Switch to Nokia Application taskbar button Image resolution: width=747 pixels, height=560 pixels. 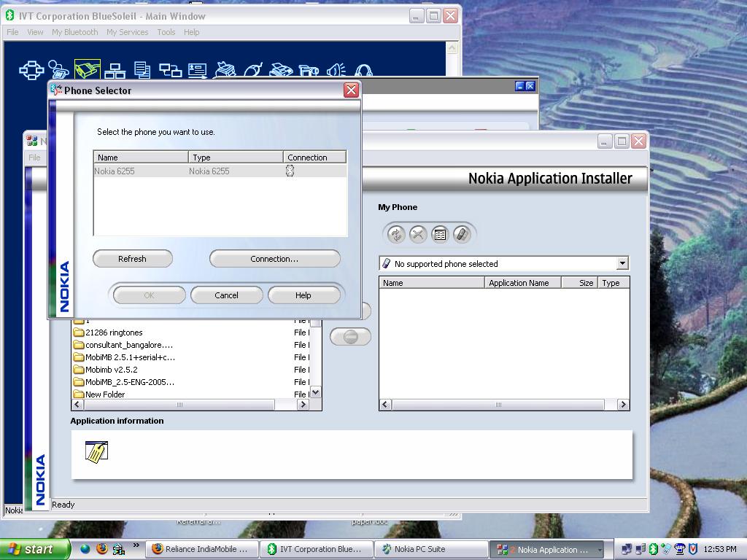pyautogui.click(x=547, y=549)
